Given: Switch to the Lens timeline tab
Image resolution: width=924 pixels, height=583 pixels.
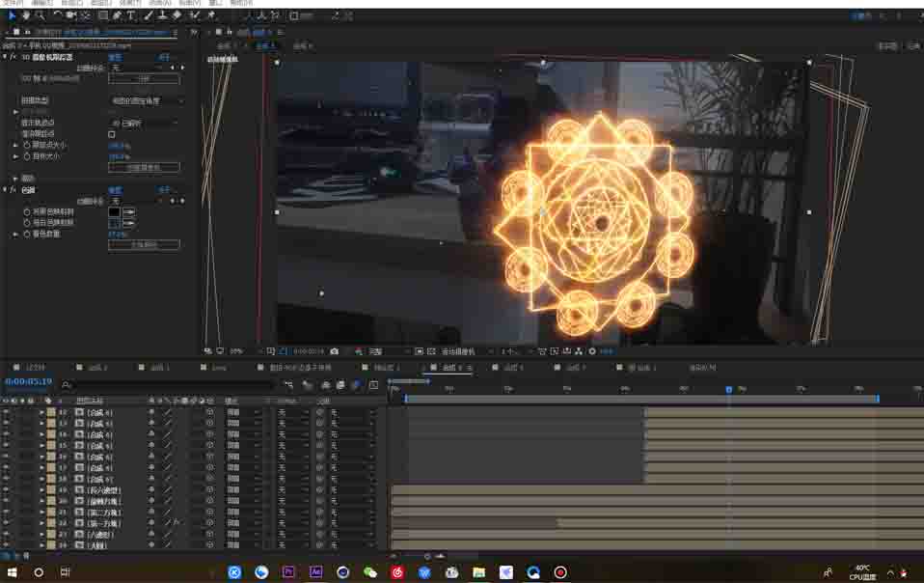Looking at the screenshot, I should click(220, 368).
